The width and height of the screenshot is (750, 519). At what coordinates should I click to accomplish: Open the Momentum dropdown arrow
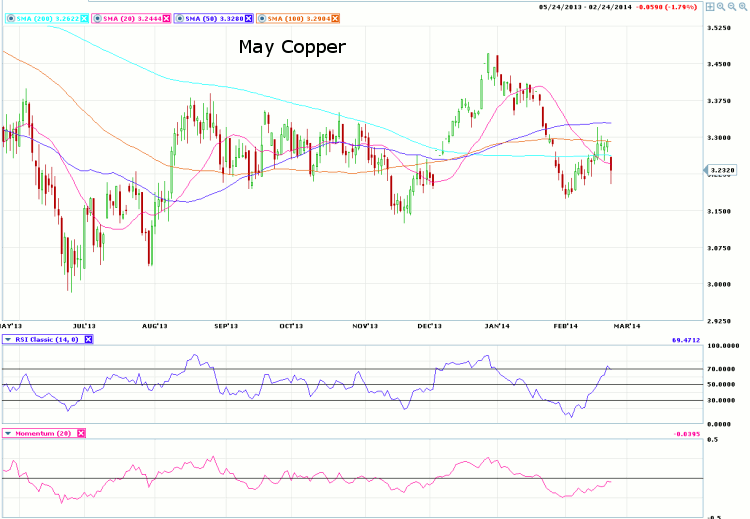9,433
